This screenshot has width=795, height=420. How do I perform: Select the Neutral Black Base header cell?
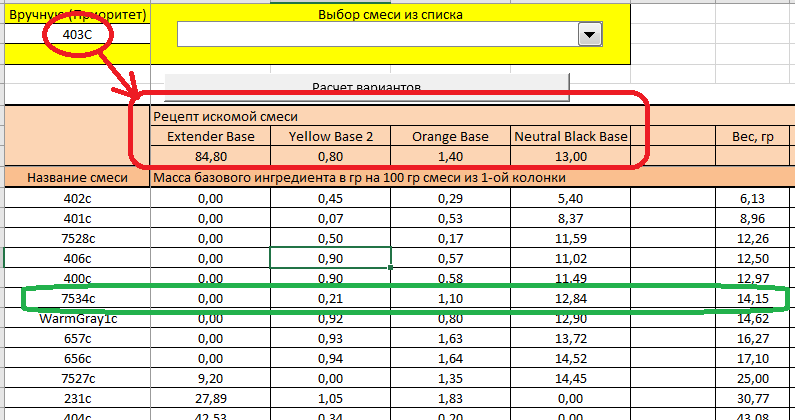(570, 136)
